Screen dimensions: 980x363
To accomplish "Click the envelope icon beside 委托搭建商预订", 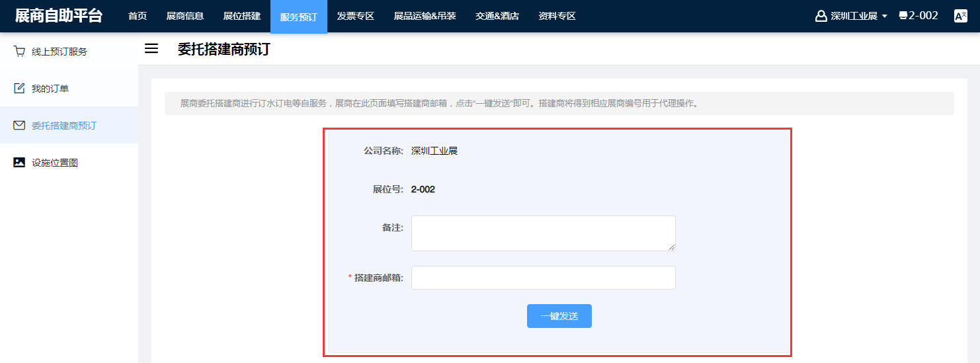I will click(x=19, y=126).
